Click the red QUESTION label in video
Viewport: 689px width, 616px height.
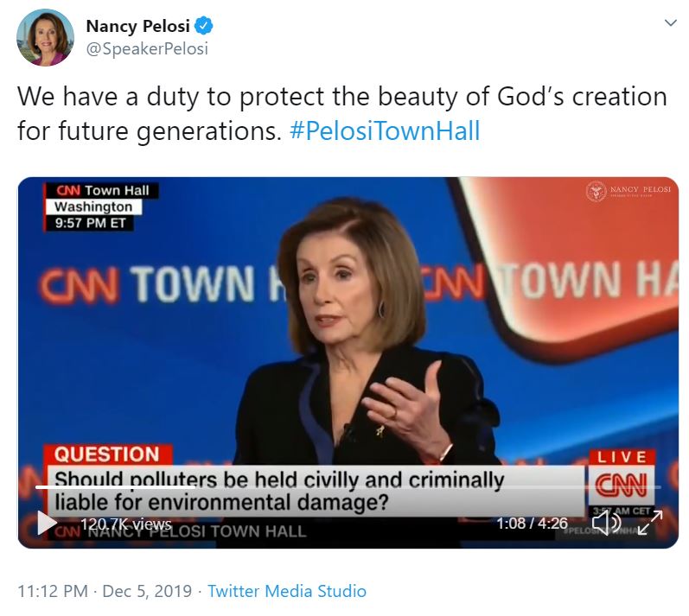(x=107, y=454)
